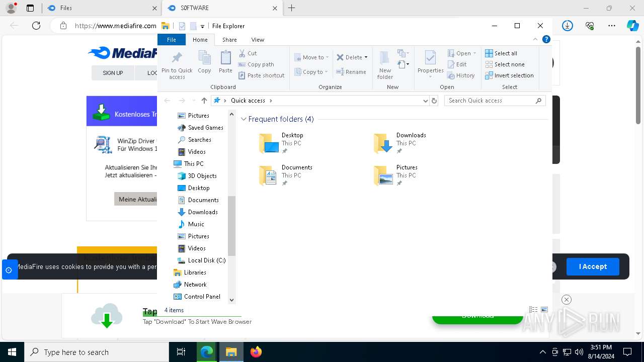The height and width of the screenshot is (362, 644).
Task: Switch to Large icons view in status bar
Action: point(544,310)
